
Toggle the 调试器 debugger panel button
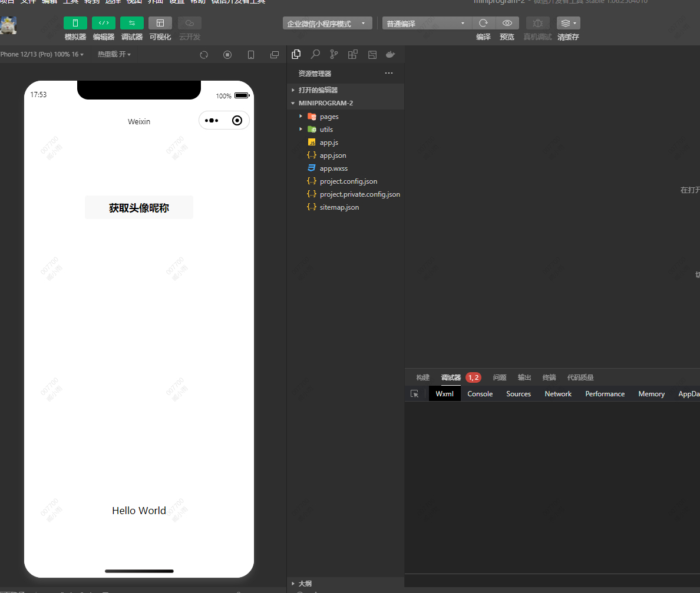132,23
